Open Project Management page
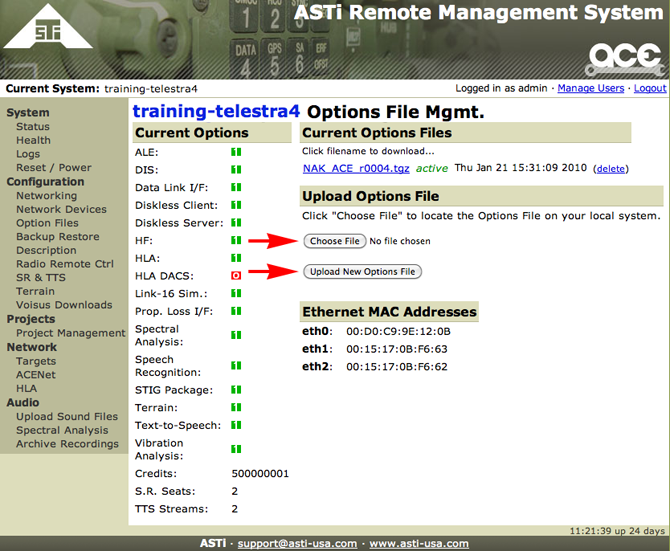Screen dimensions: 670x551 tap(71, 333)
